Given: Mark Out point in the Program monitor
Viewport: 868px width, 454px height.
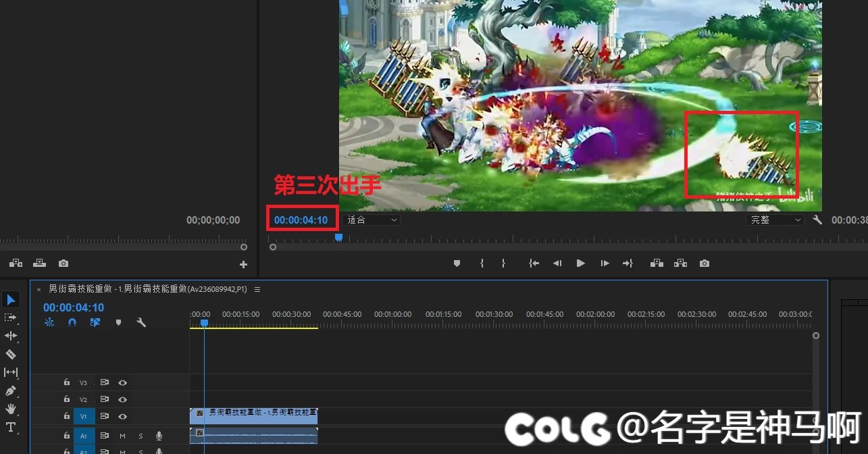Looking at the screenshot, I should click(503, 263).
